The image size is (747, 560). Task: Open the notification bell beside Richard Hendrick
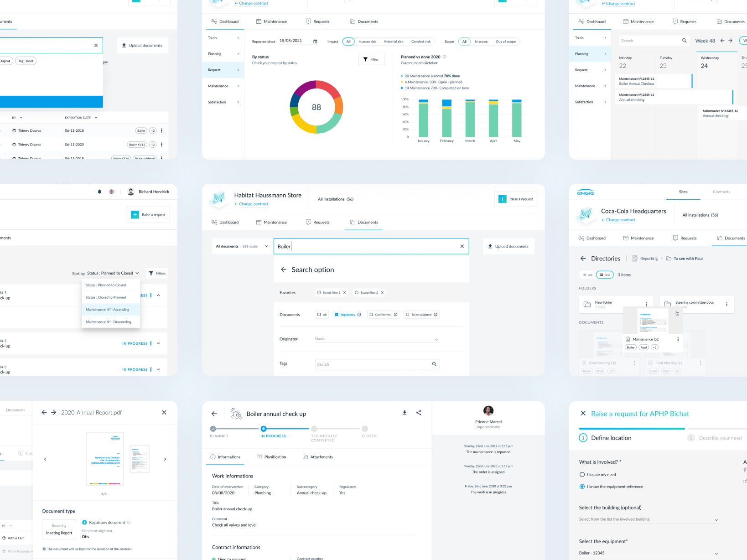point(99,192)
